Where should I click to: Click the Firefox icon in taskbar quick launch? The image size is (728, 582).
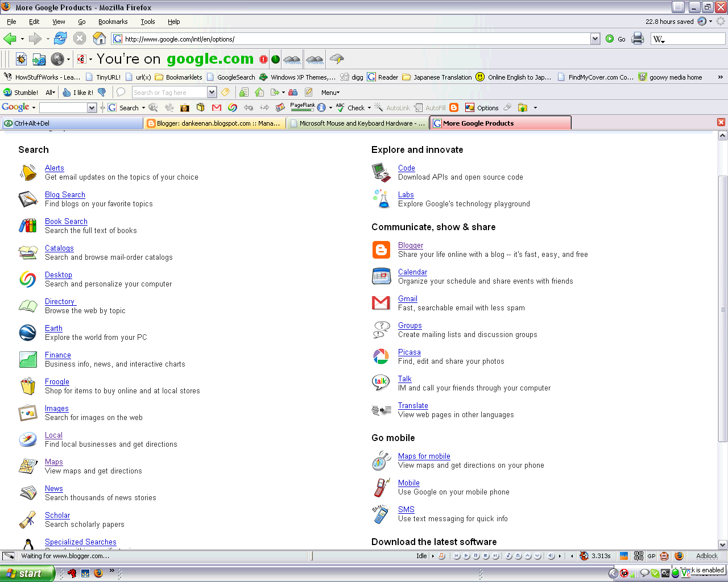click(x=98, y=573)
